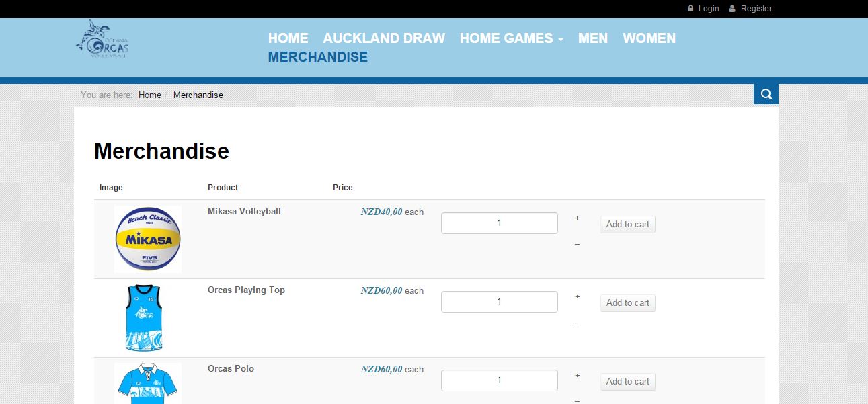This screenshot has height=404, width=868.
Task: Click the Mikasa Volleyball NZD40,00 price
Action: (x=381, y=212)
